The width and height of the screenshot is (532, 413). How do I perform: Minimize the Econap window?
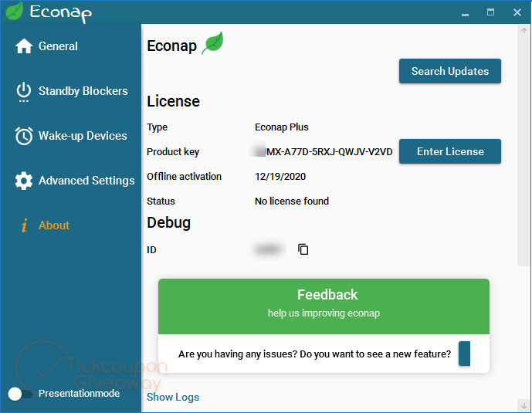tap(465, 13)
